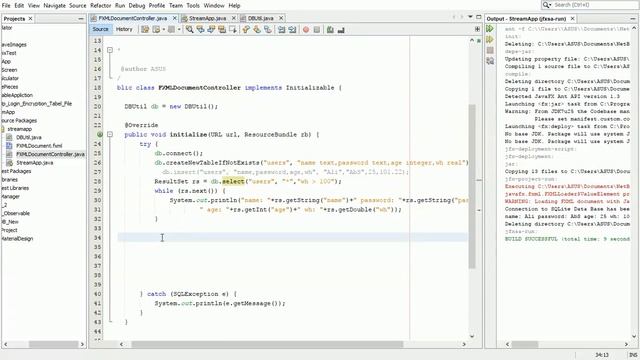Open the search options magnifier dropdown

pos(547,5)
